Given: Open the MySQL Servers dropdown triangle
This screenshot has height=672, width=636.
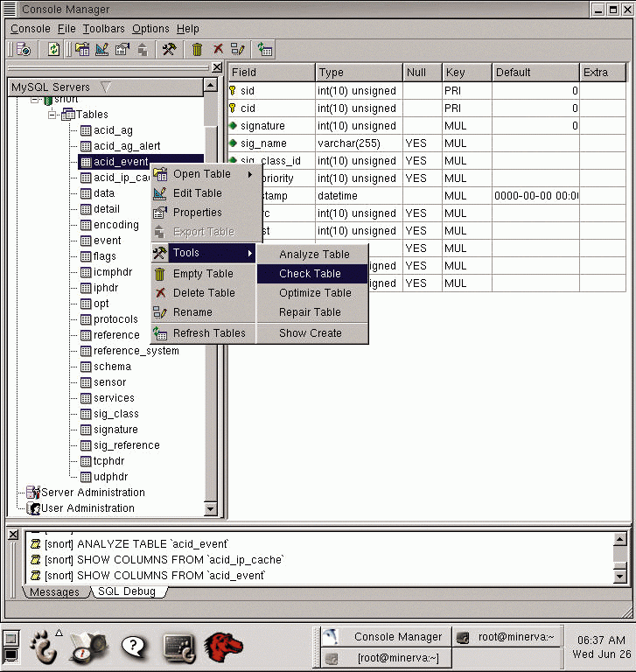Looking at the screenshot, I should click(x=106, y=87).
